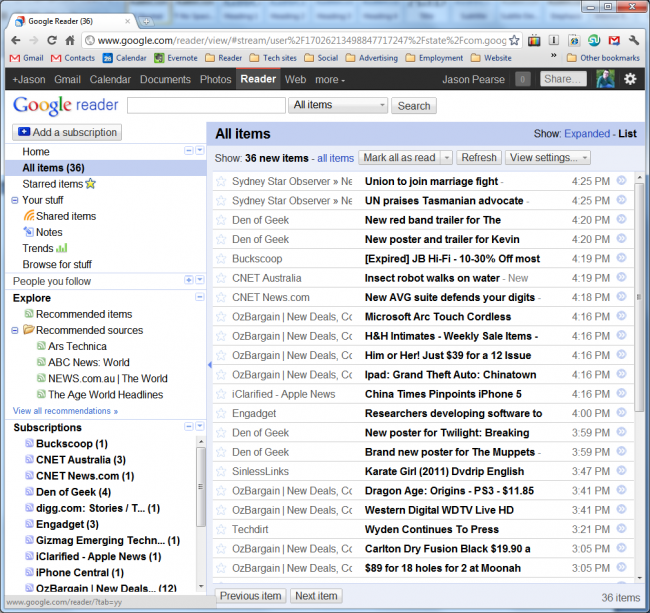Collapse the 'Your stuff' tree section
The image size is (650, 613).
coord(14,200)
